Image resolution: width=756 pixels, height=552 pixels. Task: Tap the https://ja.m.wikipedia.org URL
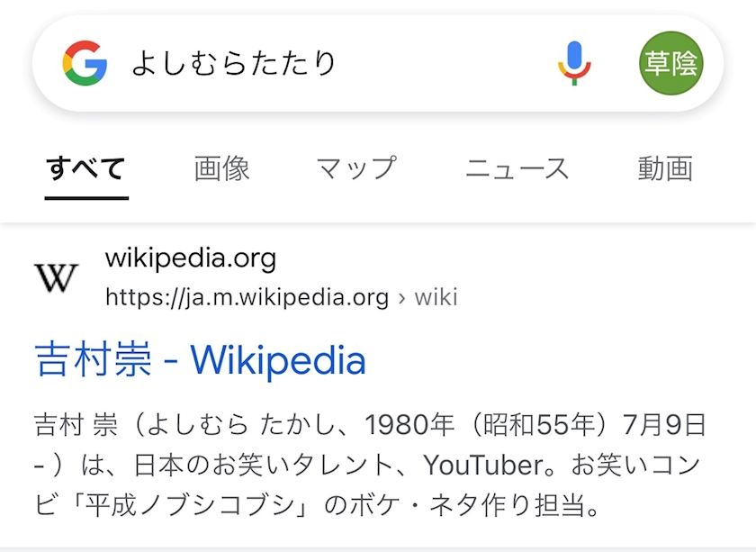tap(247, 297)
